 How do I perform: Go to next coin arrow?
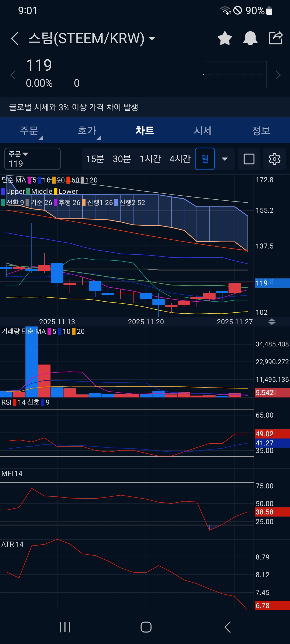pos(278,75)
